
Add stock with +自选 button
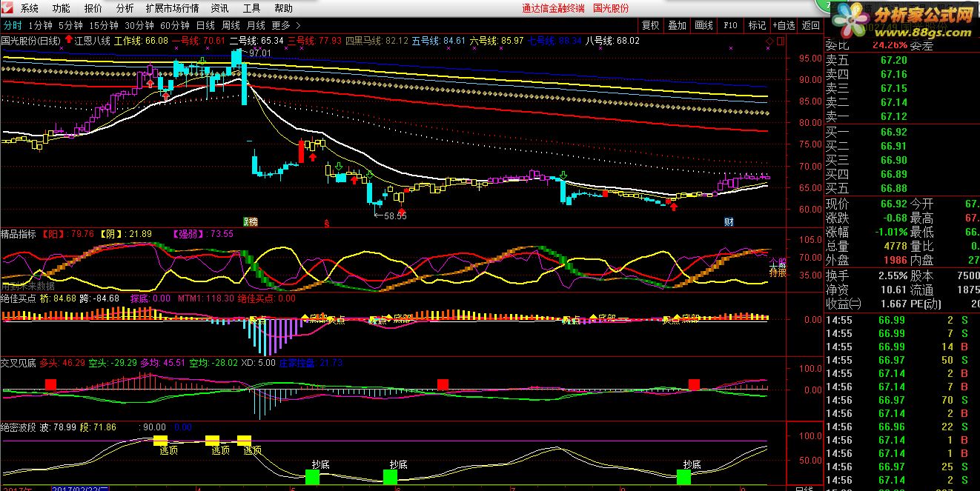[x=784, y=25]
